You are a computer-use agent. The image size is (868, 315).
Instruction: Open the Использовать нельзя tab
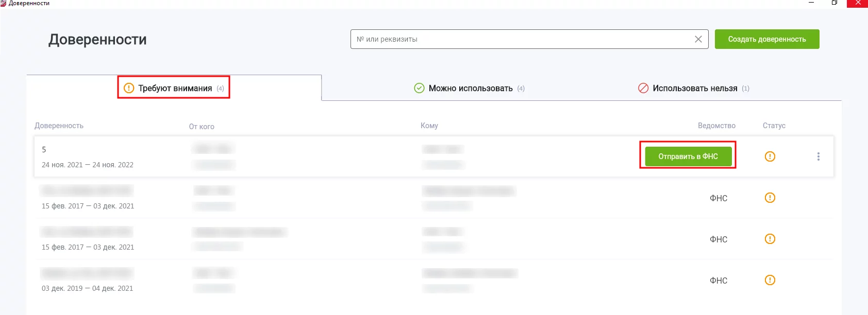(694, 88)
